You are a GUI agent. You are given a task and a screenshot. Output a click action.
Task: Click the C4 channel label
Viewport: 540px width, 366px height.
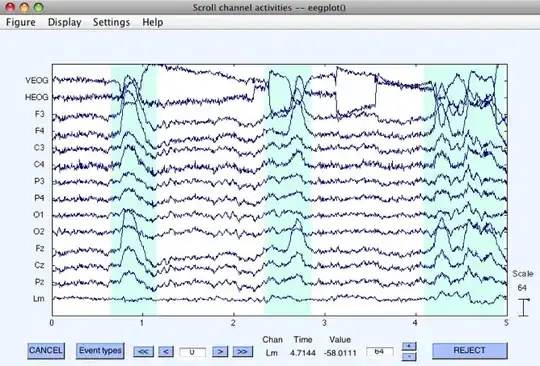[39, 165]
